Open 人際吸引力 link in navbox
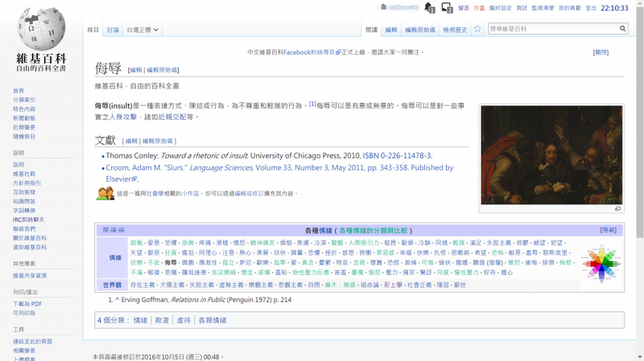The width and height of the screenshot is (644, 361). pyautogui.click(x=364, y=243)
